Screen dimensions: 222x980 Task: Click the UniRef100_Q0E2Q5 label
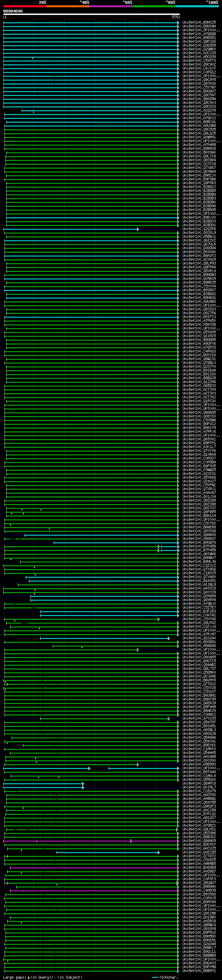point(199,852)
